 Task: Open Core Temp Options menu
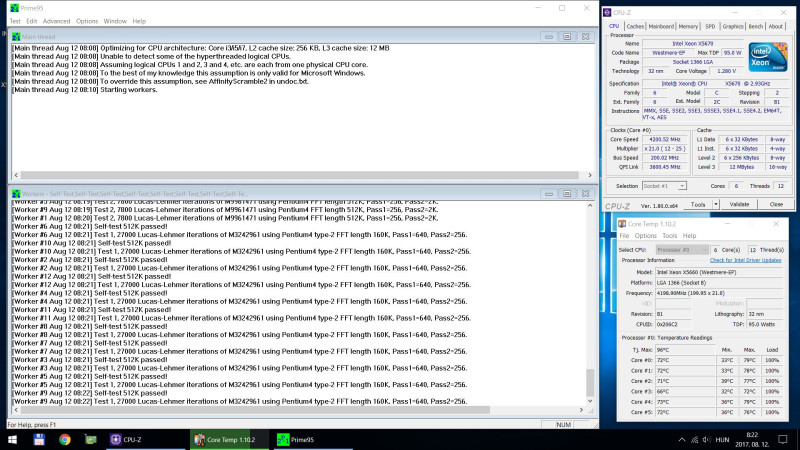[645, 236]
